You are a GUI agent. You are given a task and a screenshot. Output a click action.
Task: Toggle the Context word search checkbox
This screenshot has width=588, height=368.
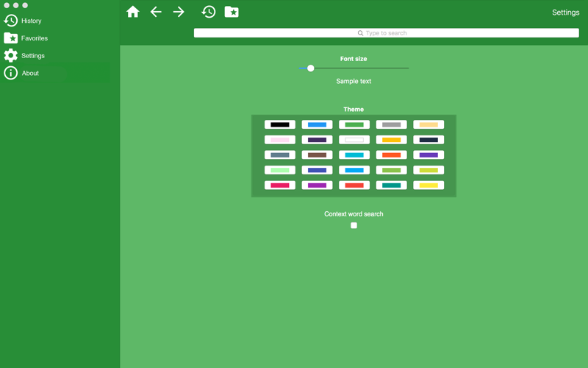click(354, 225)
